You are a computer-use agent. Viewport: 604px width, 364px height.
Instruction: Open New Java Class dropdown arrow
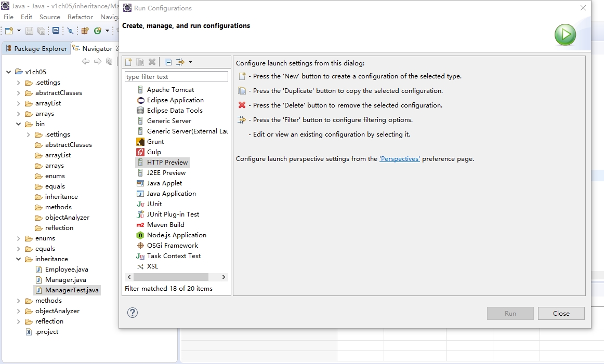[107, 31]
